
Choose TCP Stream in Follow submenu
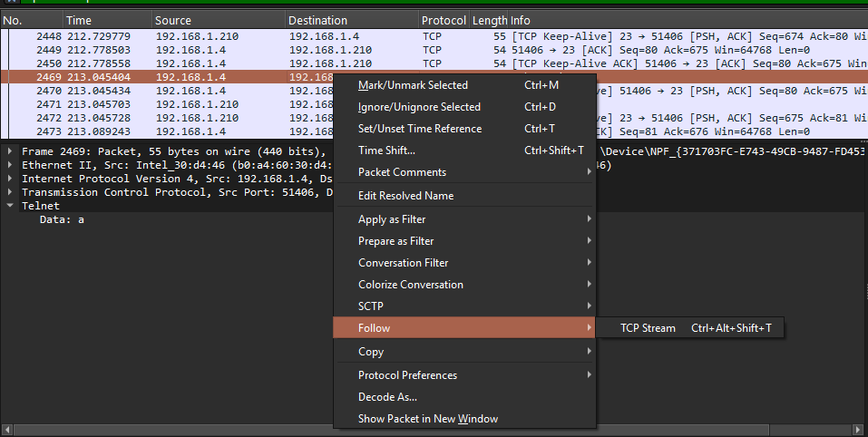point(648,328)
